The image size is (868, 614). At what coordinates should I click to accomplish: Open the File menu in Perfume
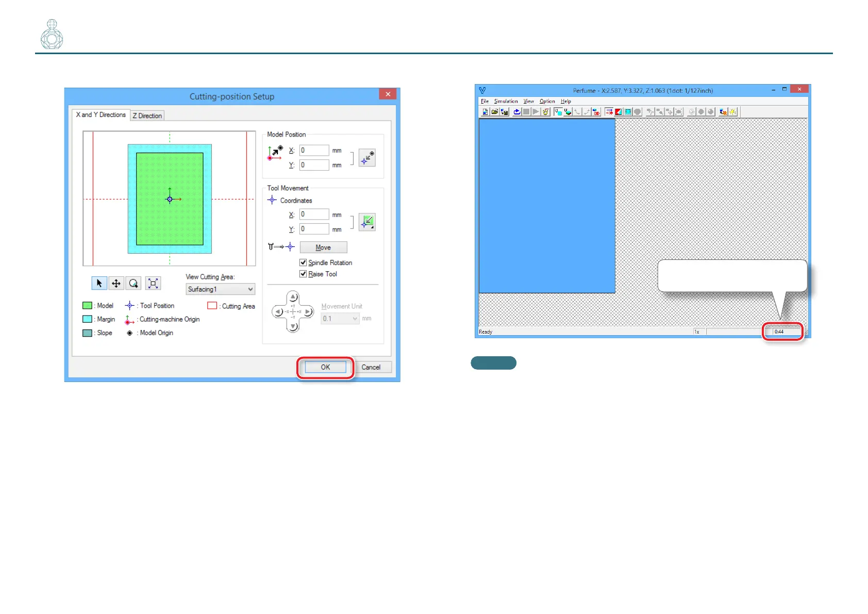click(x=485, y=101)
